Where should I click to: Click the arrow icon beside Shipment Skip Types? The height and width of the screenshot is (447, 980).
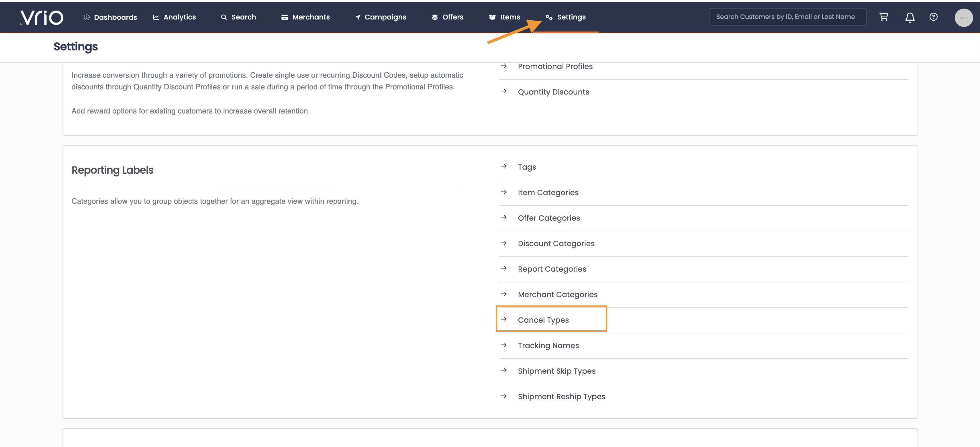(504, 370)
